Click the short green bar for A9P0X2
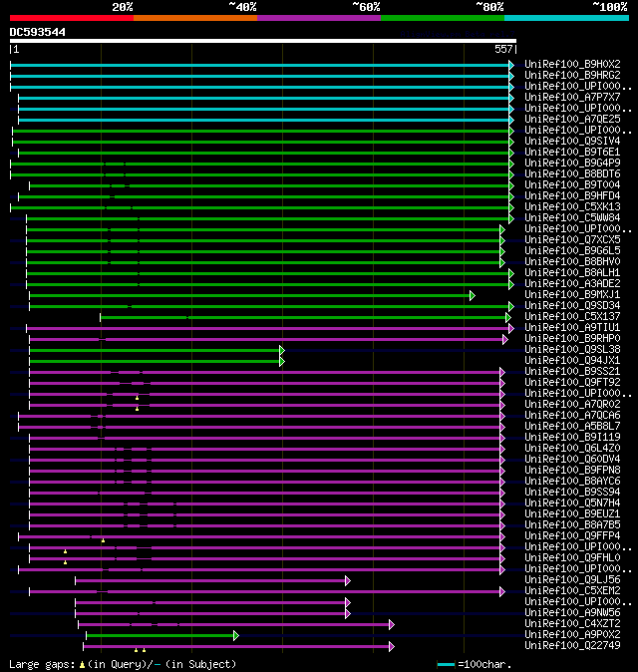Image resolution: width=638 pixels, height=672 pixels. pos(160,636)
